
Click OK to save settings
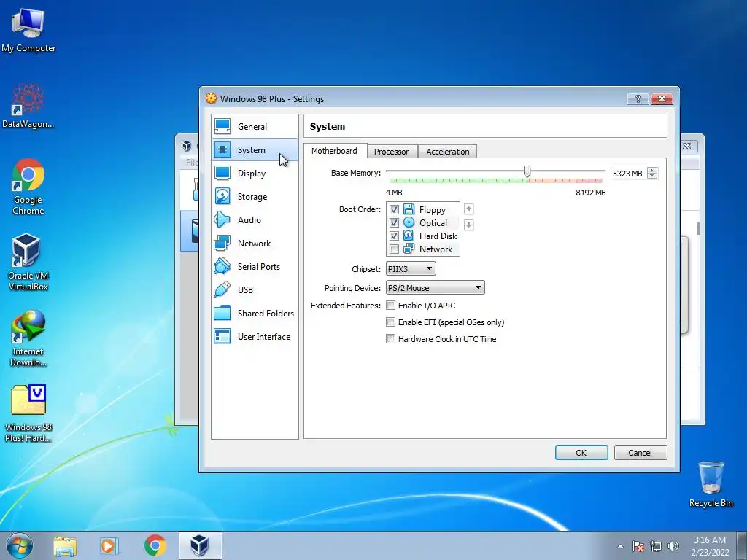click(581, 452)
